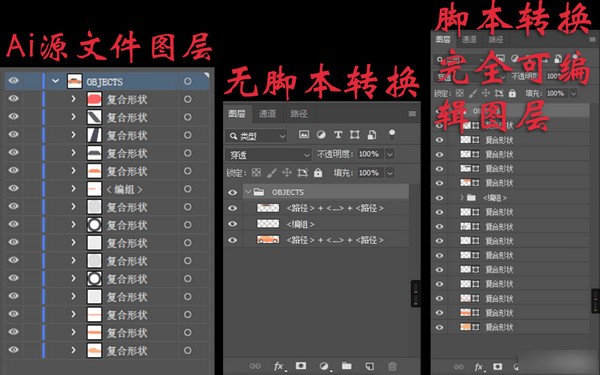Click lock position icon in 脚本转换 panel
Viewport: 600px width, 375px height.
coord(486,93)
